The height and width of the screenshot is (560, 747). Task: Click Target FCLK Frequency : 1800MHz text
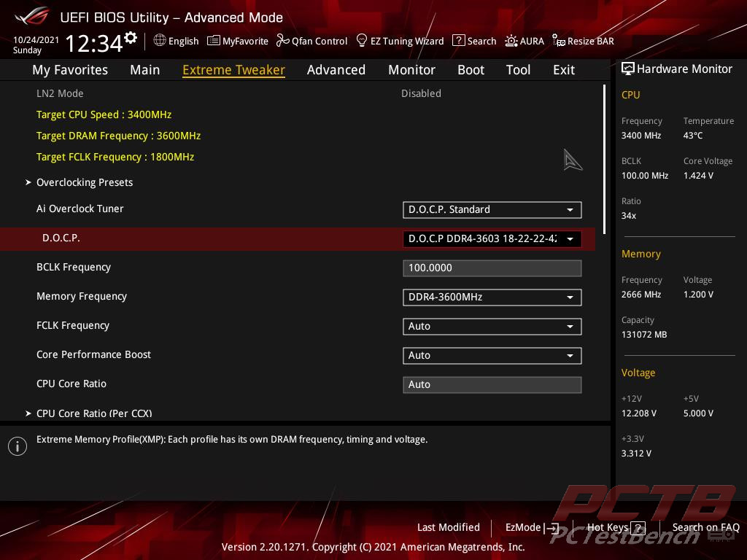[x=115, y=157]
